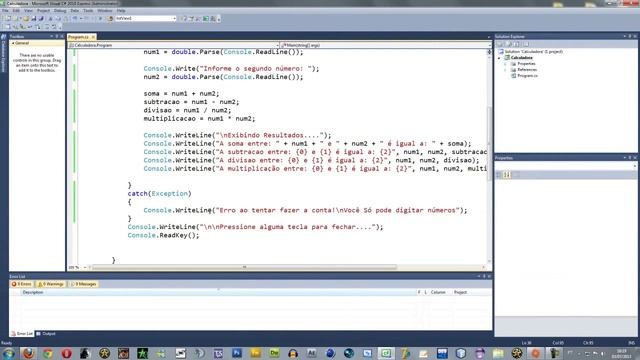Close the Program.cs tab

93,37
